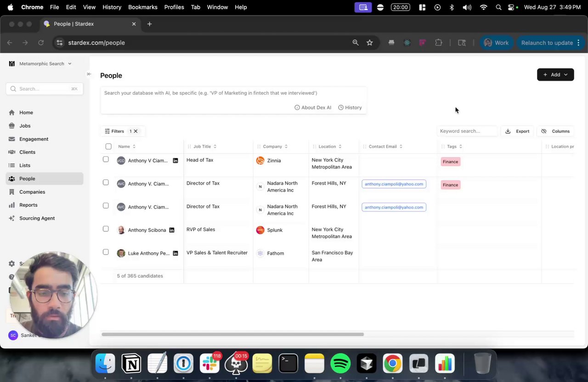Image resolution: width=588 pixels, height=382 pixels.
Task: Open the Metamorphic Search workspace switcher
Action: tap(40, 64)
